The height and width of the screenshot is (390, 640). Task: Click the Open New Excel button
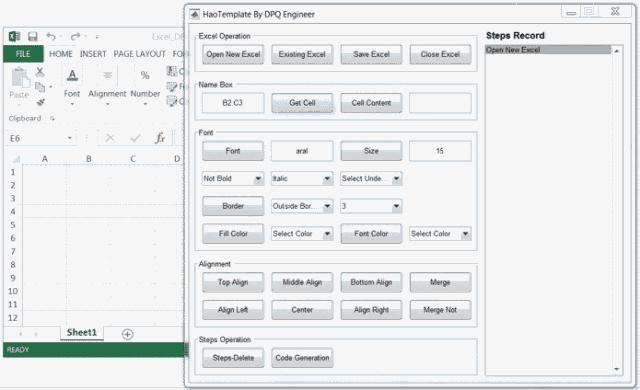point(233,54)
